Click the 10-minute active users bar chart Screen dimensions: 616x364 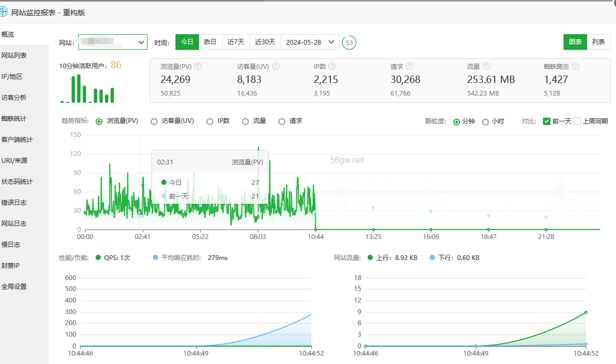point(88,88)
